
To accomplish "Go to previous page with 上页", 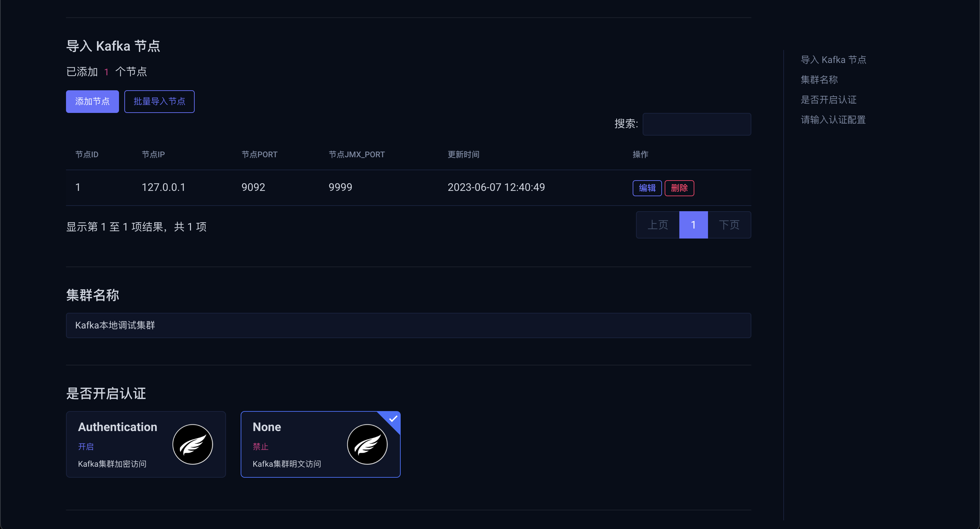I will pos(657,225).
